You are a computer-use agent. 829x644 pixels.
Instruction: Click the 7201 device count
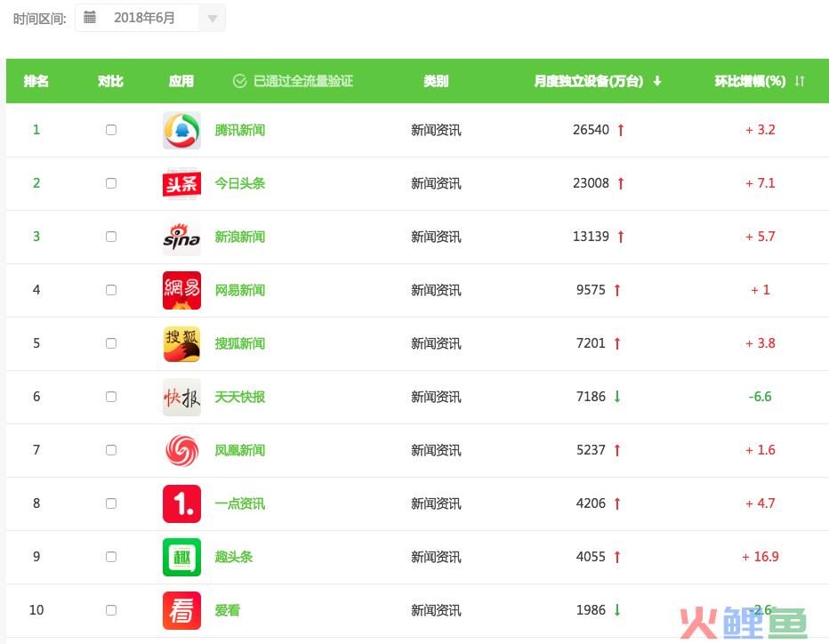click(x=592, y=343)
